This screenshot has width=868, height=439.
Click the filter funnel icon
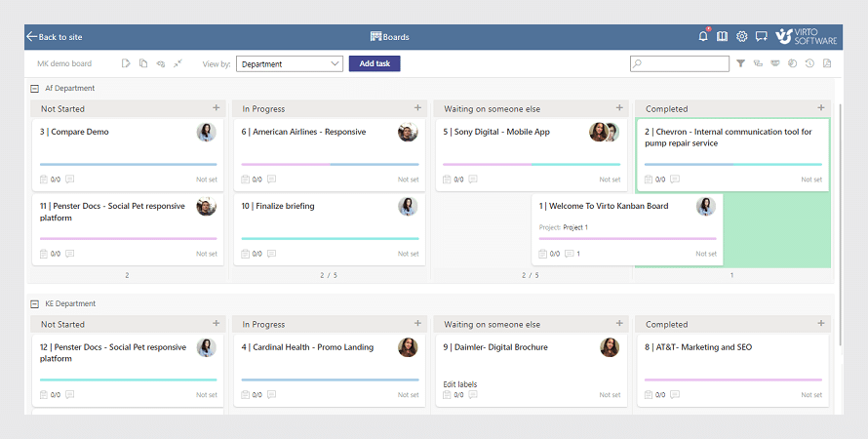pyautogui.click(x=740, y=63)
